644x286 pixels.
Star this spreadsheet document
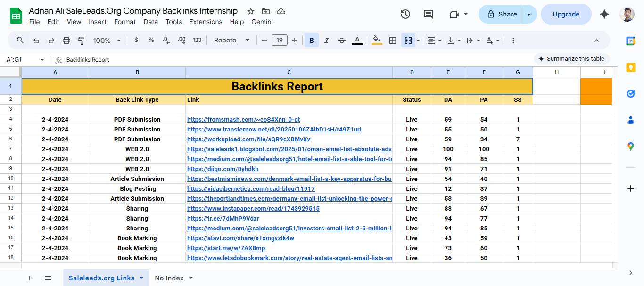[251, 11]
